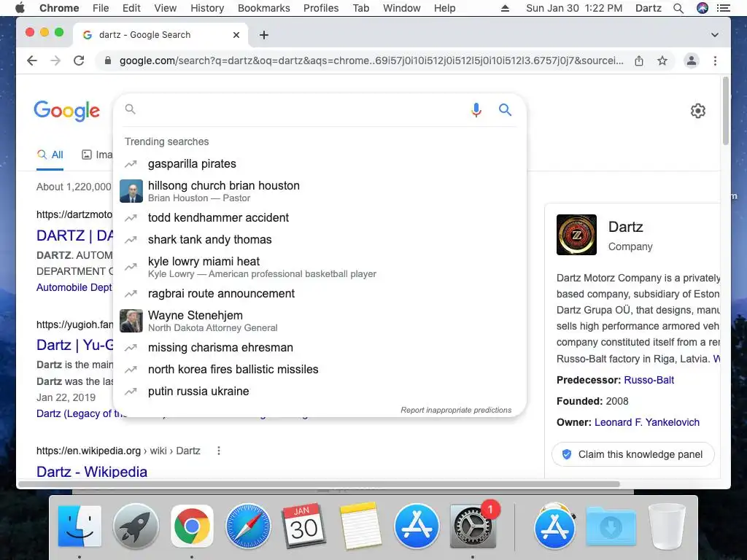
Task: Open Chrome three-dot menu
Action: (x=715, y=61)
